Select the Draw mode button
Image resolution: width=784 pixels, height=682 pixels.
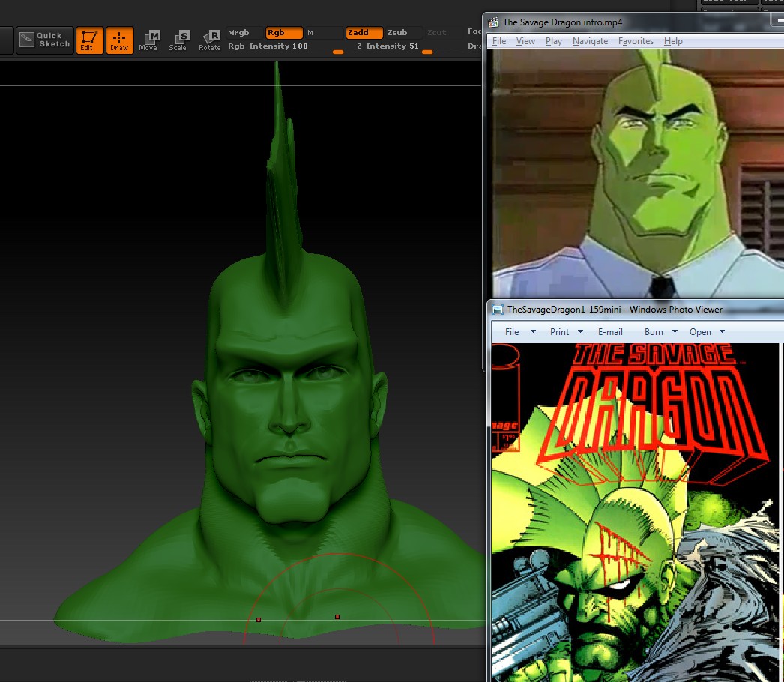[x=119, y=40]
